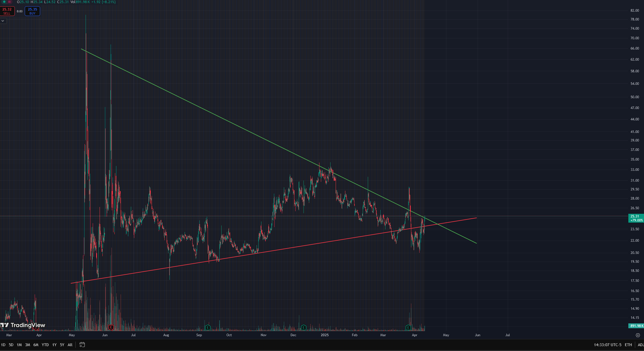644x351 pixels.
Task: Click the green earnings marker near Sep
Action: [208, 327]
